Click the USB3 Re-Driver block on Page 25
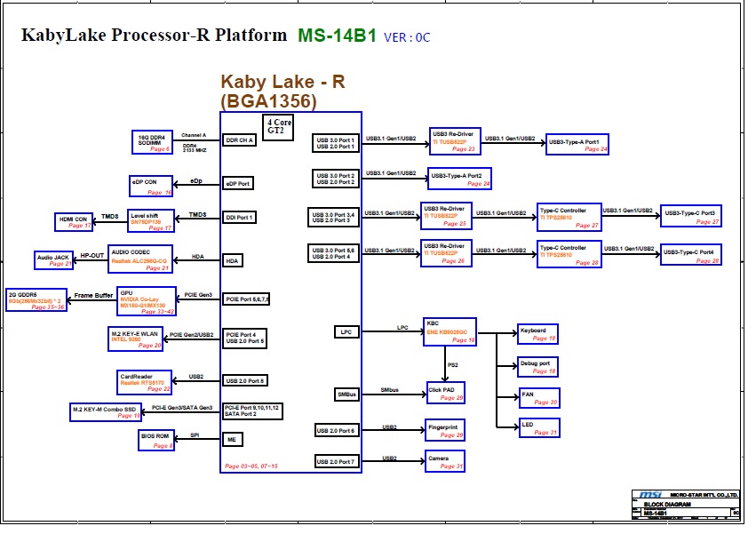This screenshot has height=534, width=756. click(446, 216)
